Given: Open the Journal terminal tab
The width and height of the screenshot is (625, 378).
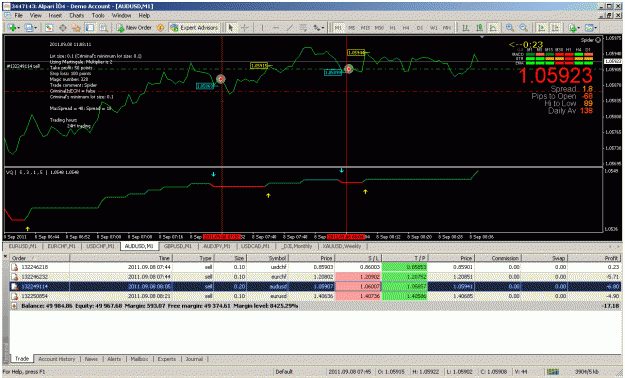Looking at the screenshot, I should click(x=194, y=359).
